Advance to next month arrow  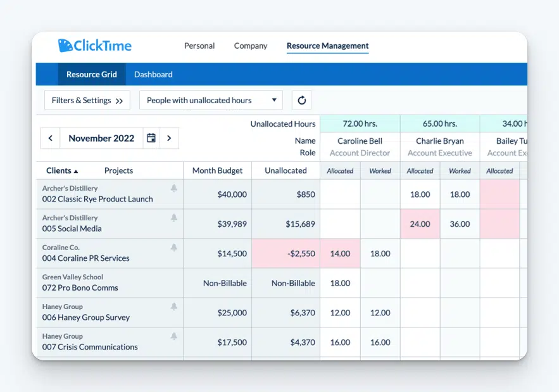click(x=169, y=138)
